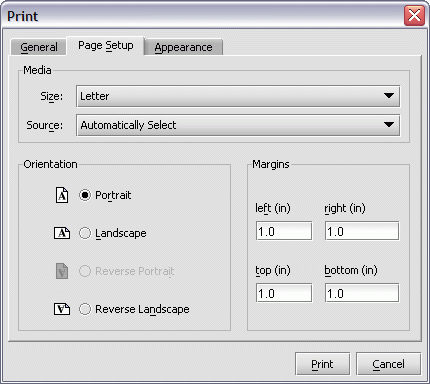Click the 'Size:' label

coord(51,96)
